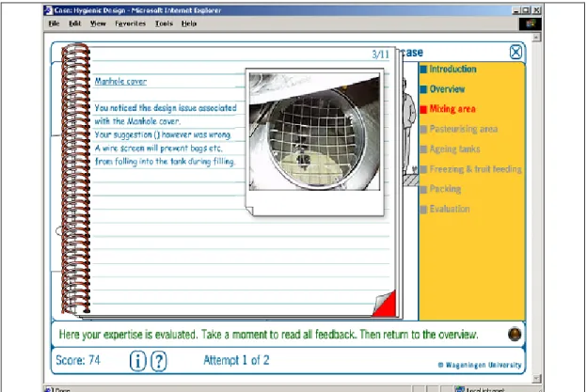Click the feedback line 'Here your expertise is evaluated'
Screen dimensions: 587x392
point(128,335)
